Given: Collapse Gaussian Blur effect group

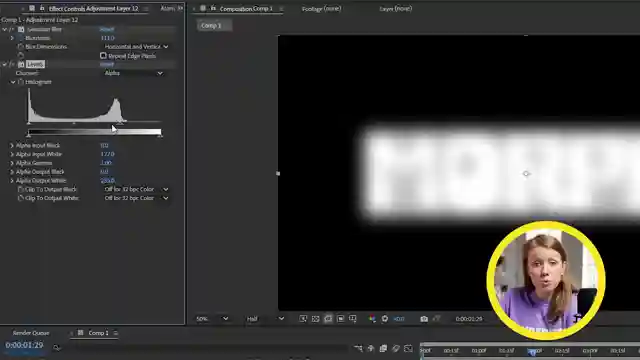Looking at the screenshot, I should point(4,29).
